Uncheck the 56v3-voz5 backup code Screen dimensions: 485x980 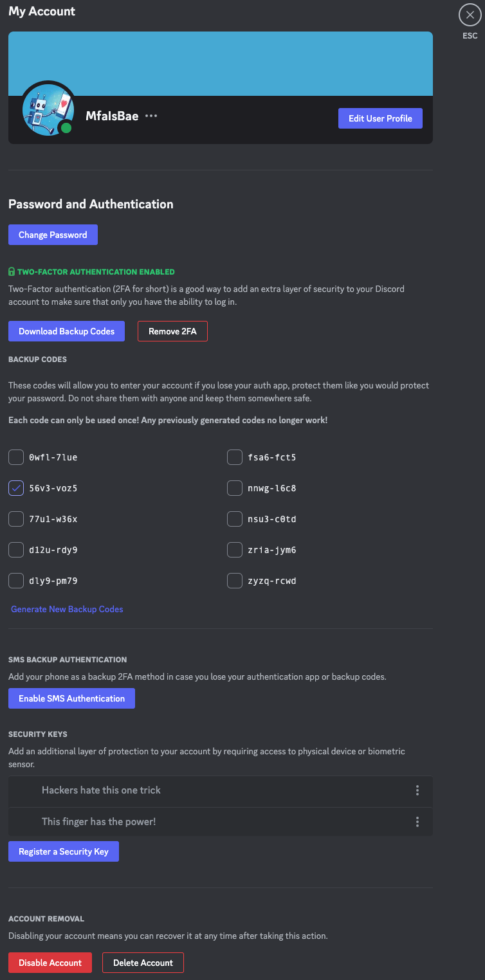point(15,488)
